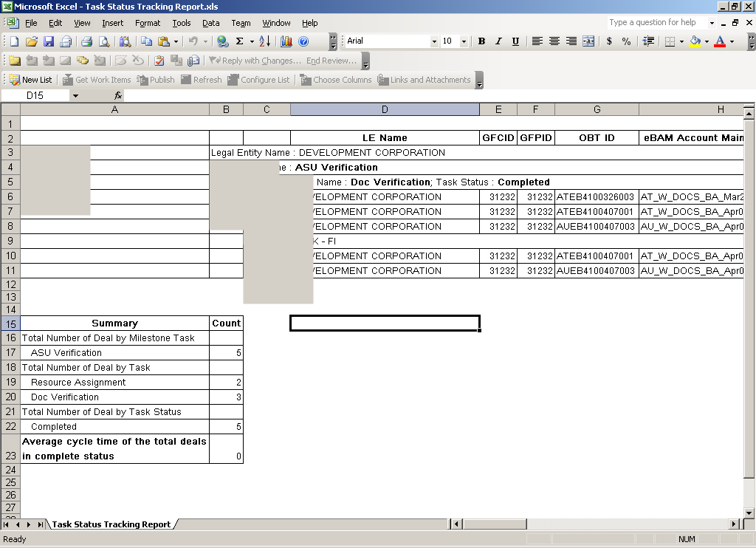This screenshot has width=756, height=548.
Task: Click the Research binoculars icon
Action: (126, 41)
